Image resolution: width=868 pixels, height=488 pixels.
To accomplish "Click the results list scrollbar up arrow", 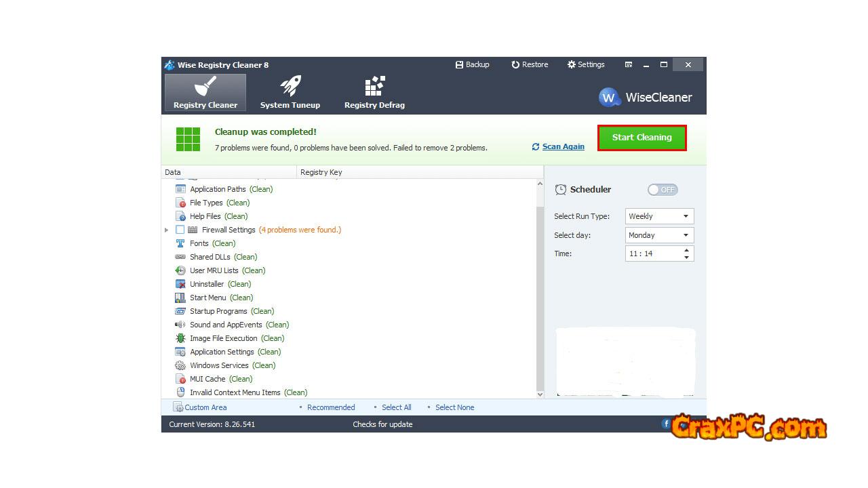I will 540,184.
